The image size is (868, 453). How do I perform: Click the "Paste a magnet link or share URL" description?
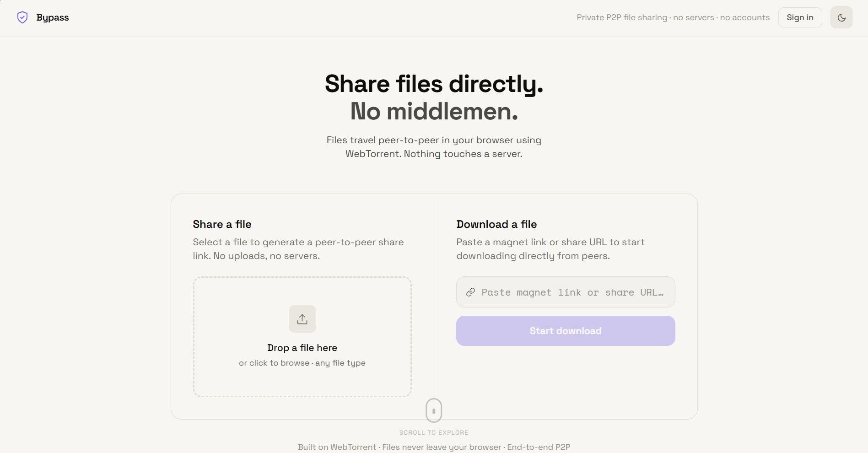pos(550,249)
